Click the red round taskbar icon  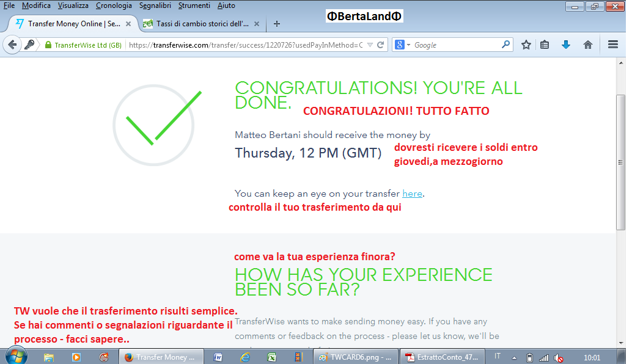(x=104, y=357)
